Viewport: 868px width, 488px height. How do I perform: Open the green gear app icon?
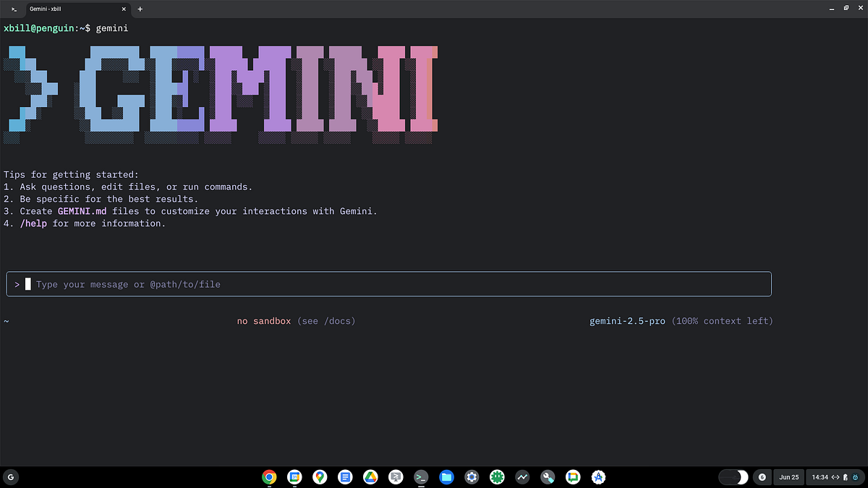[x=497, y=477]
